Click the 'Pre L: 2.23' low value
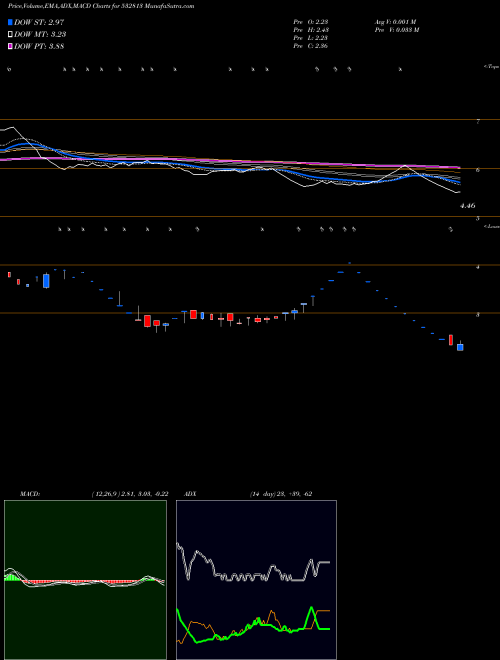500x660 pixels. (311, 38)
